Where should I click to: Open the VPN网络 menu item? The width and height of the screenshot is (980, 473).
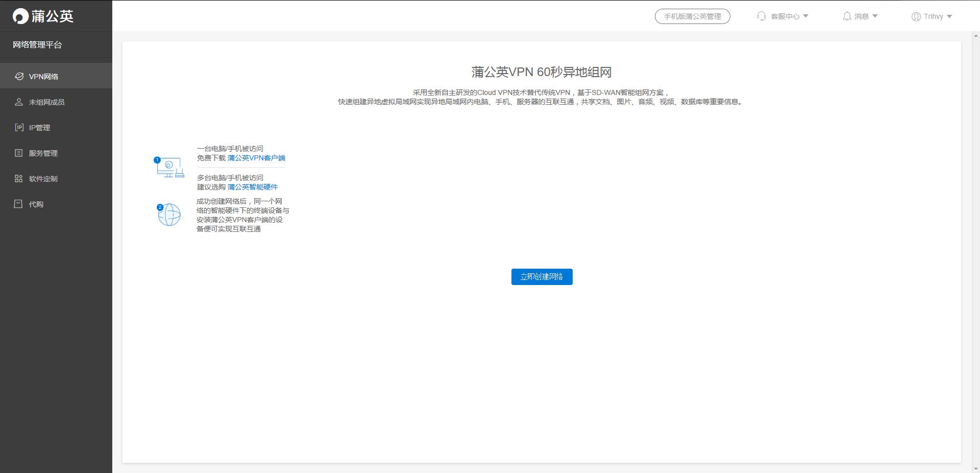click(56, 76)
